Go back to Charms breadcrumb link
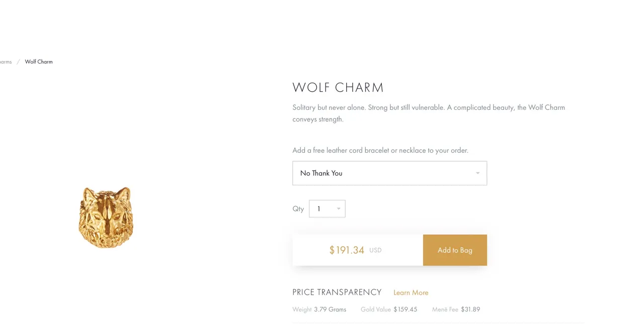Viewport: 644px width, 330px height. click(x=6, y=62)
